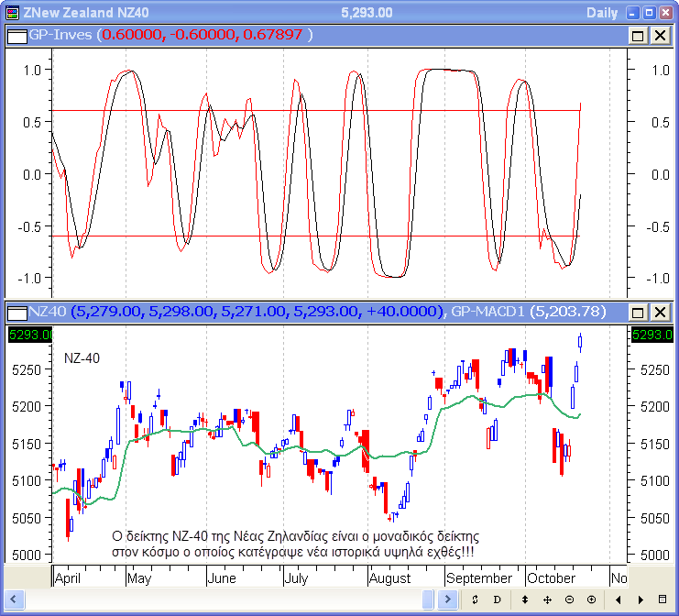Open the chart options list icon at far right

[663, 599]
